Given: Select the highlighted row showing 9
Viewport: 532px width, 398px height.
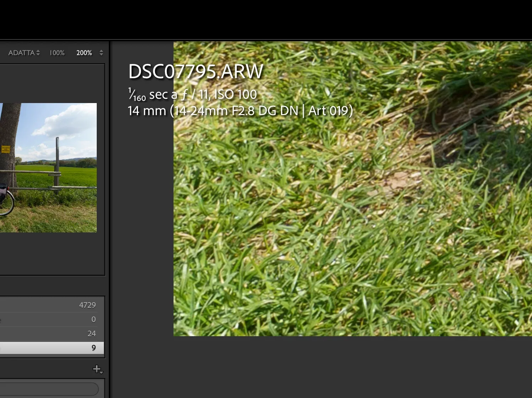Looking at the screenshot, I should 52,348.
